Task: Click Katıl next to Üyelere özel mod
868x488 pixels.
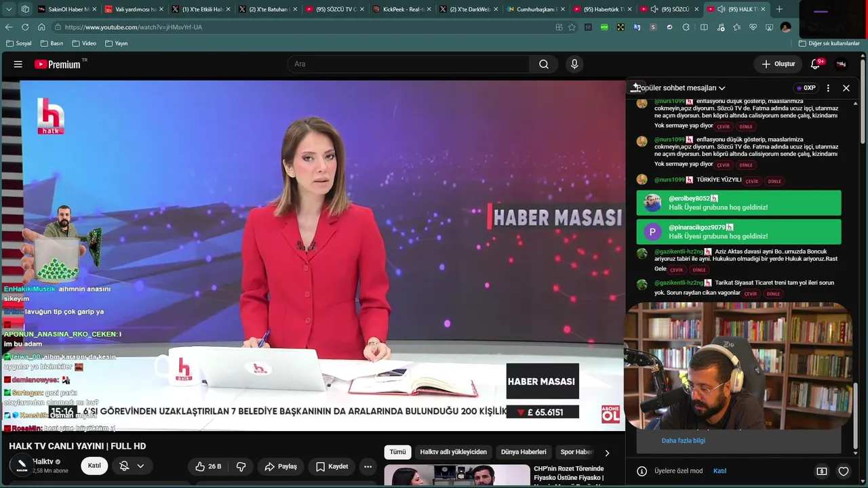Action: pyautogui.click(x=719, y=471)
